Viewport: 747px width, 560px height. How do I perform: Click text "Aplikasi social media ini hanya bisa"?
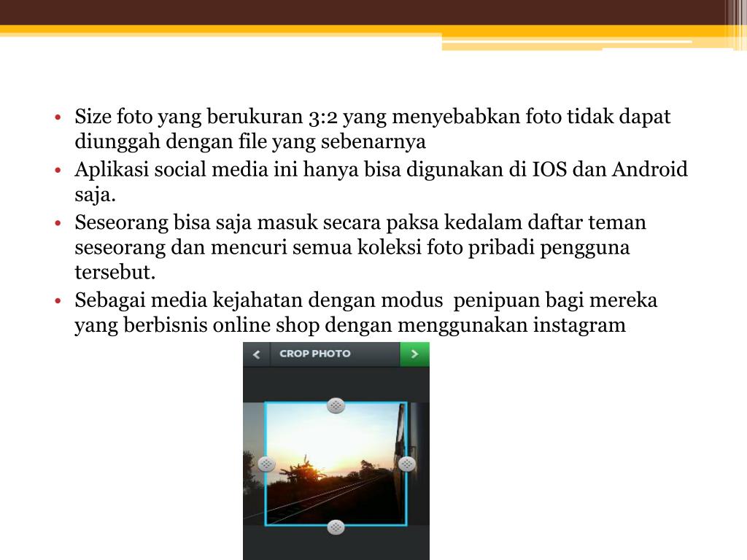point(238,170)
